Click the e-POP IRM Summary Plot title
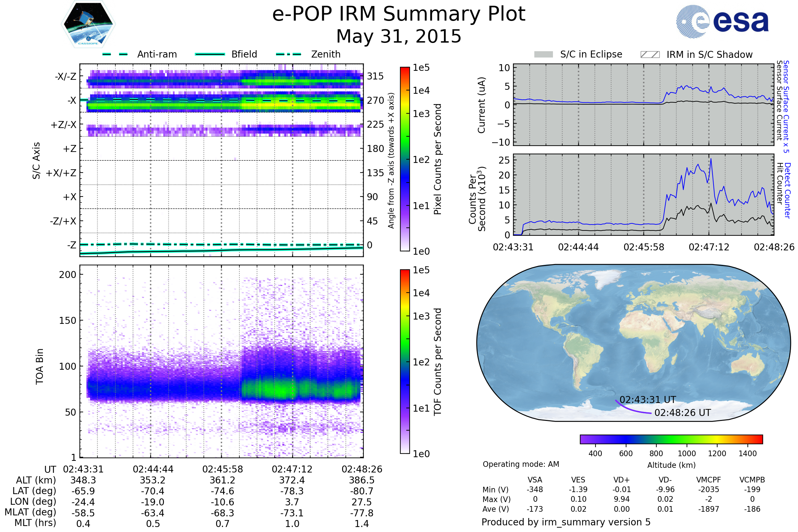 (399, 14)
